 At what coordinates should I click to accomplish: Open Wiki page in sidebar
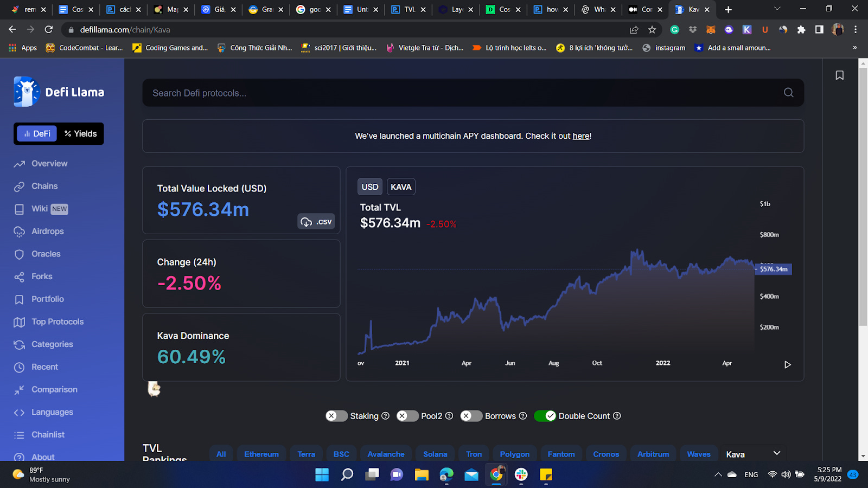tap(40, 209)
